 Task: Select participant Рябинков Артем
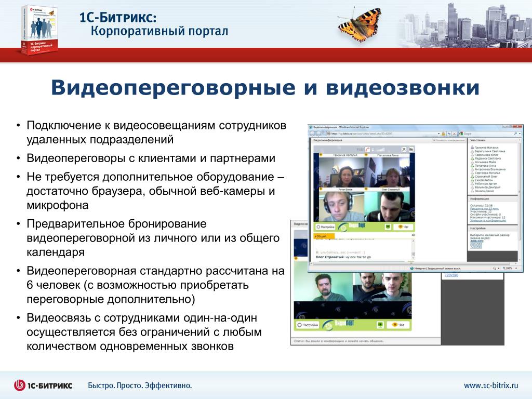coord(484,183)
